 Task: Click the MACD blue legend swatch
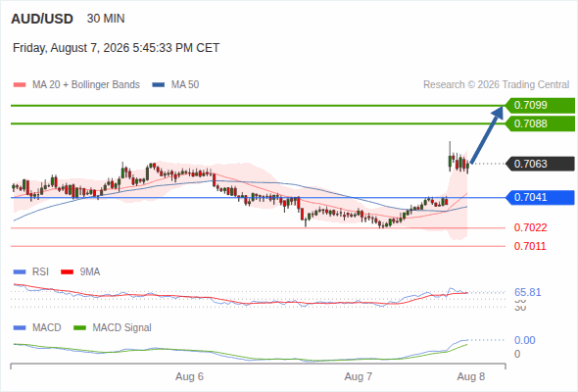(x=20, y=327)
